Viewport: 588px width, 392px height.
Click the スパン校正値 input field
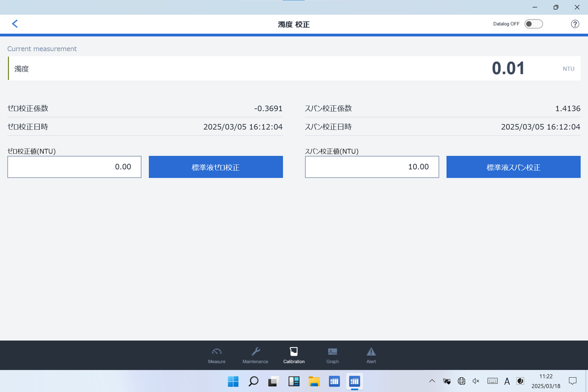372,167
